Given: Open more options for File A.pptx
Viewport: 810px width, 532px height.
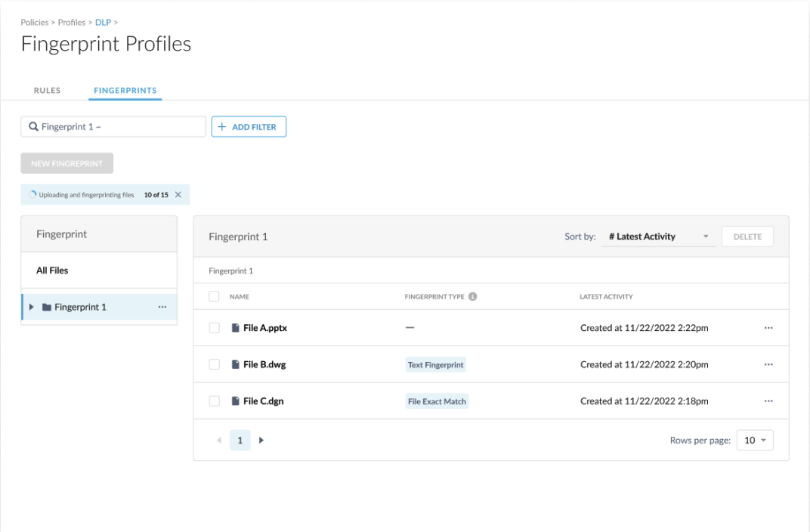Looking at the screenshot, I should (768, 328).
